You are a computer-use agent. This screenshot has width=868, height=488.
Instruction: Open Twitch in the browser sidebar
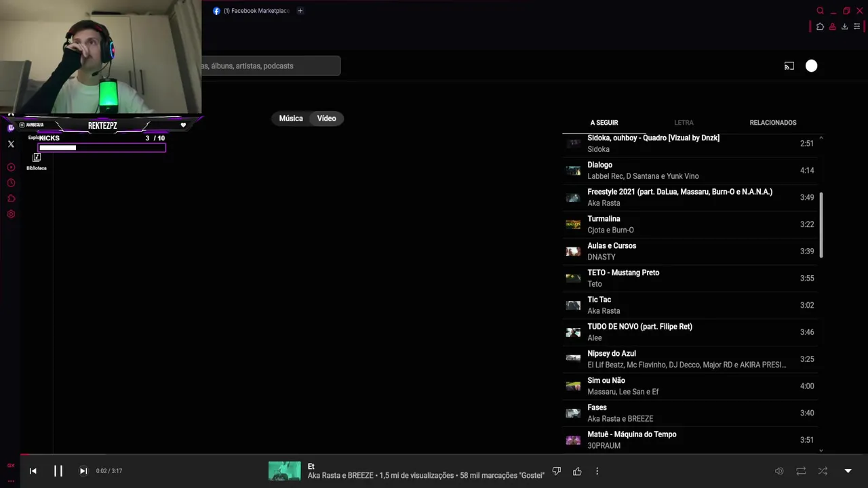11,128
